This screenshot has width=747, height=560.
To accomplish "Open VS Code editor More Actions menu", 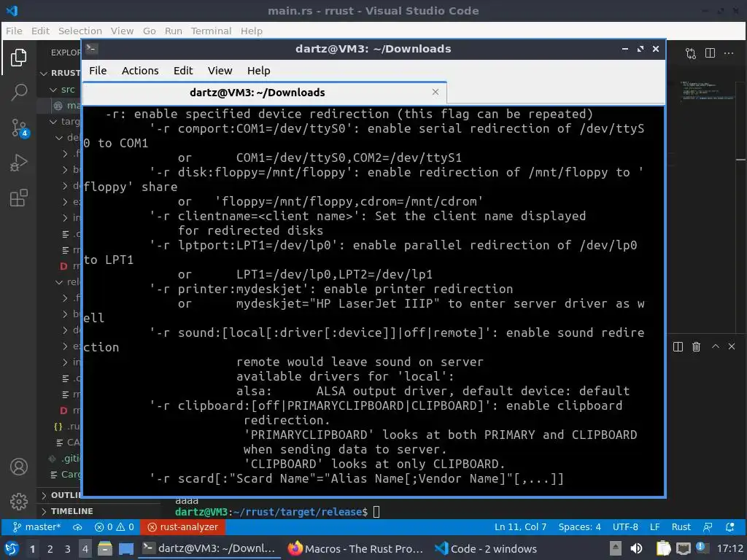I will [729, 52].
